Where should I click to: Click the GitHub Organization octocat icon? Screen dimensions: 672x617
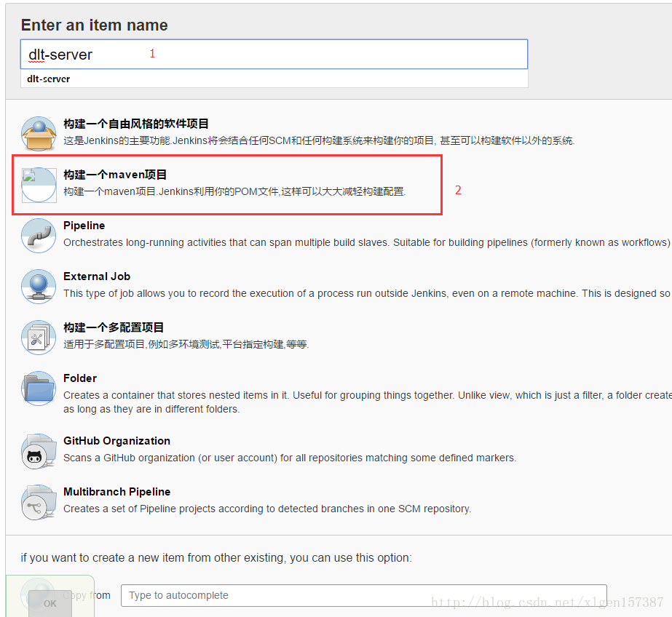coord(38,450)
